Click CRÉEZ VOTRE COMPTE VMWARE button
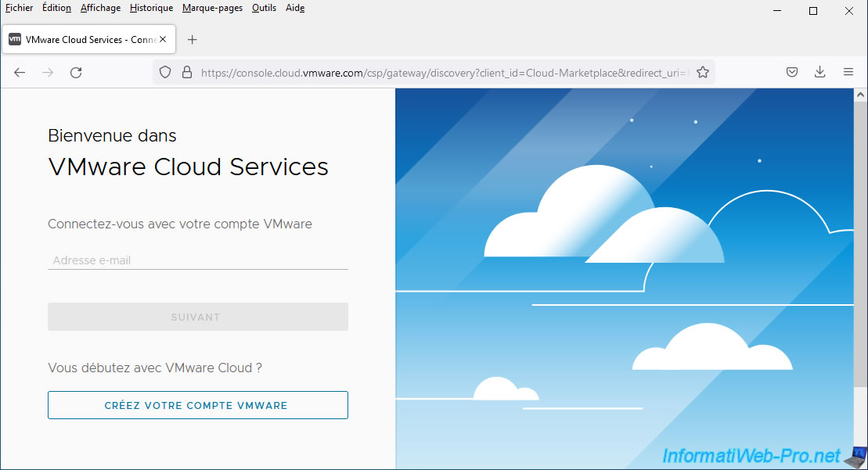The image size is (868, 470). (197, 405)
